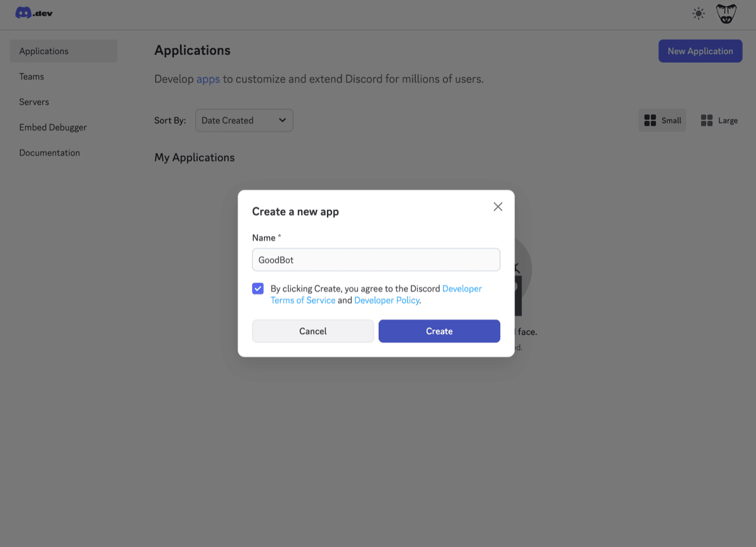Select the Large grid view icon
The width and height of the screenshot is (756, 547).
click(x=719, y=120)
